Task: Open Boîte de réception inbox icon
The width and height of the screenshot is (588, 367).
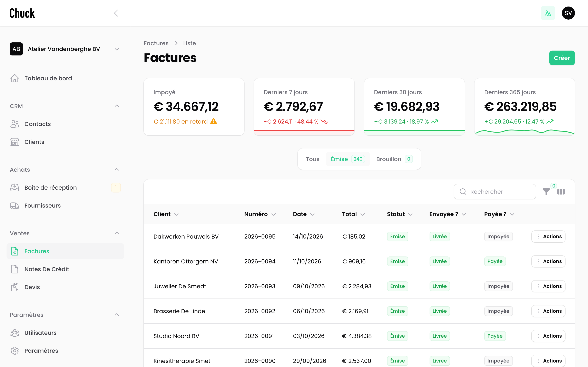Action: 14,188
